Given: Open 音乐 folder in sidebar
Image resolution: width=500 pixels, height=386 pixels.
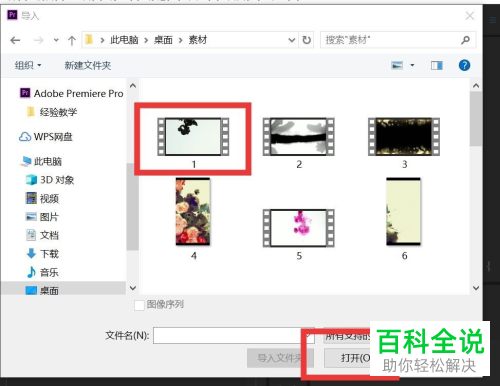Looking at the screenshot, I should point(42,272).
